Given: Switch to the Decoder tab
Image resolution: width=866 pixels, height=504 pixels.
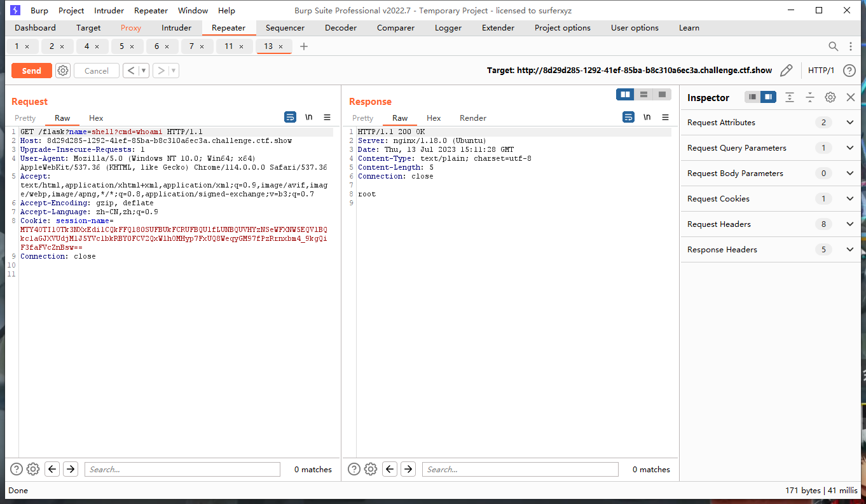Looking at the screenshot, I should click(341, 28).
